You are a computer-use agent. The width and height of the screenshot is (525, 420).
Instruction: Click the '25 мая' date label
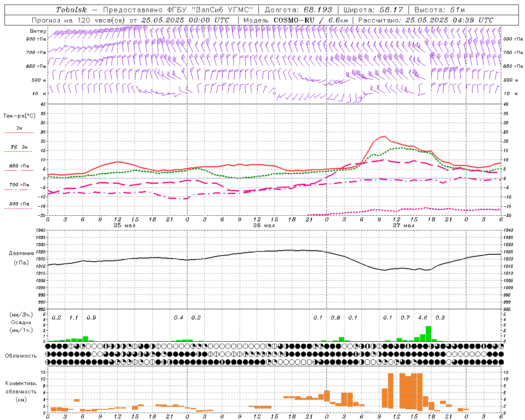[124, 226]
